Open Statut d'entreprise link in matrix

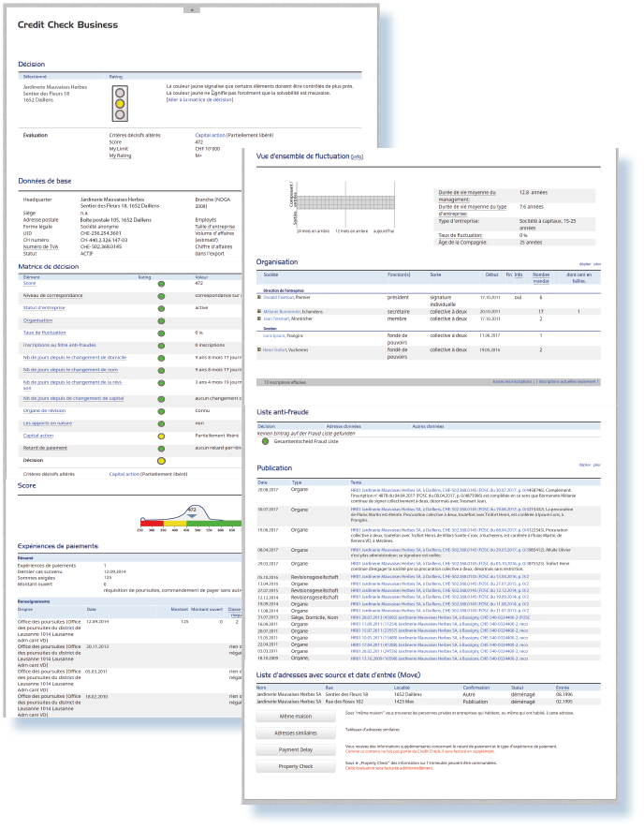[44, 307]
